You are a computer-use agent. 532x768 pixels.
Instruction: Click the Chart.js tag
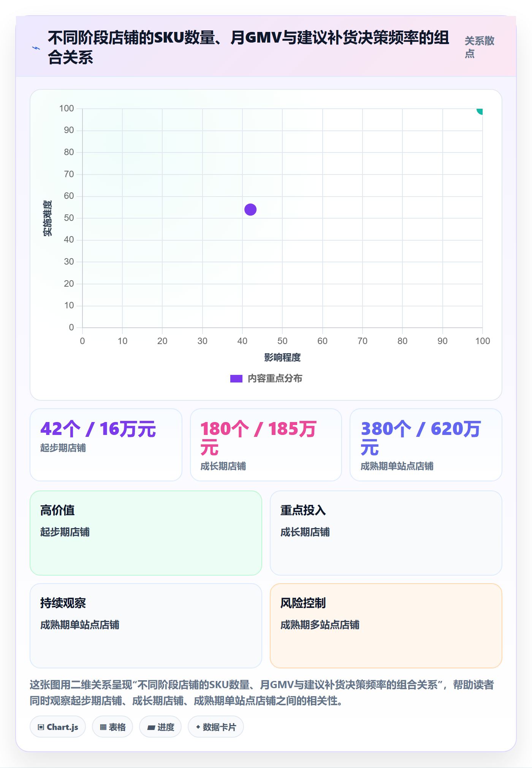coord(58,727)
